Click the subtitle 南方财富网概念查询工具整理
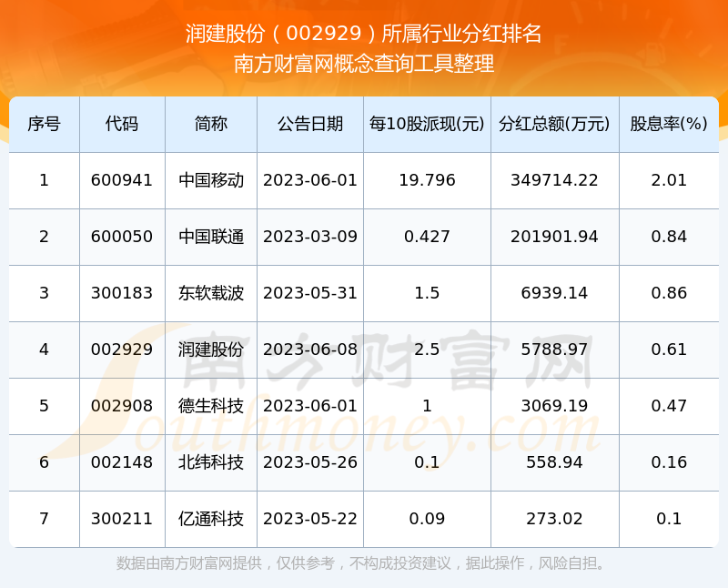 coord(363,64)
